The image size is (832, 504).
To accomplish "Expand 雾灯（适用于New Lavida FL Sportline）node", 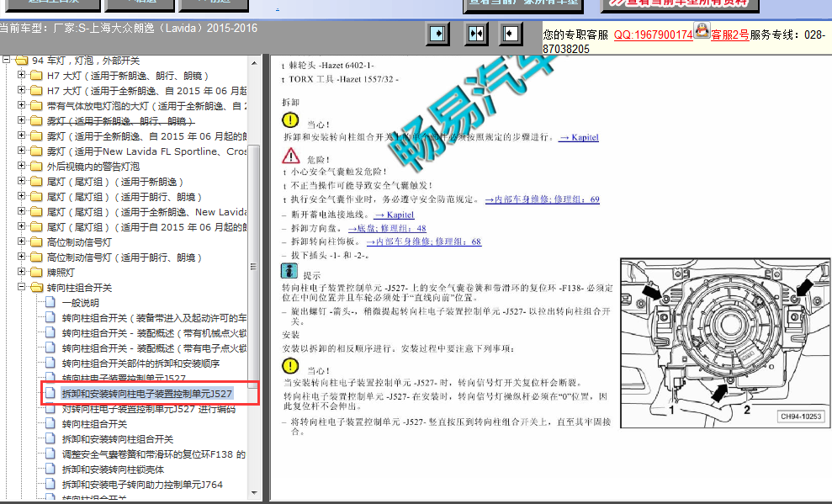I will pos(21,151).
